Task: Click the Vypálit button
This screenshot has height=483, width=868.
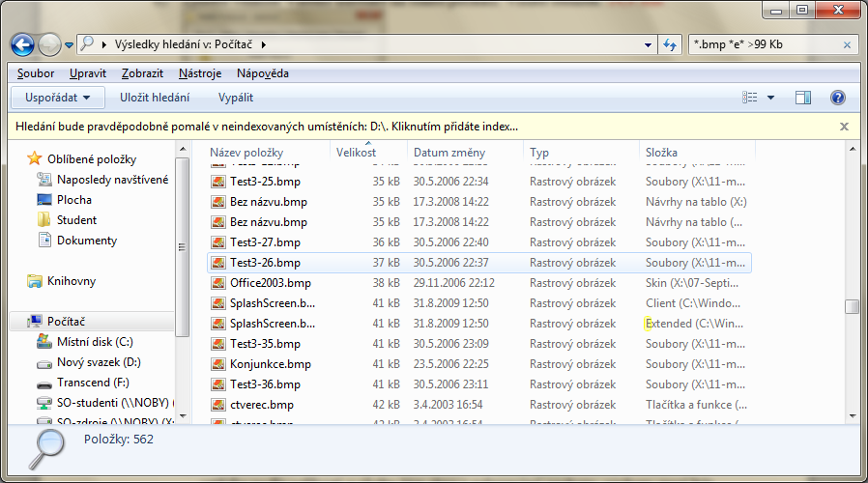Action: pos(235,98)
